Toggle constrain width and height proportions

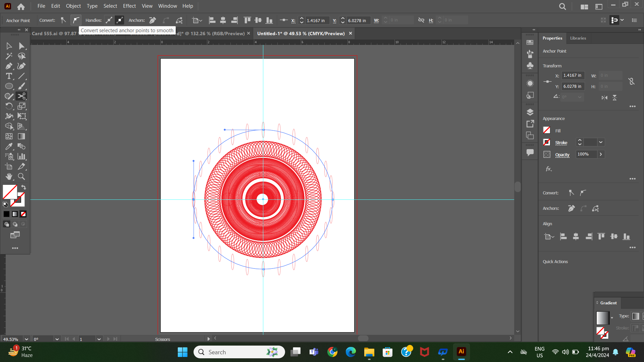pyautogui.click(x=421, y=20)
